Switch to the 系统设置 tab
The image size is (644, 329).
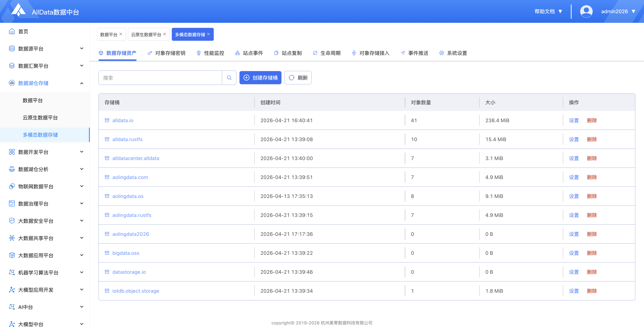pos(453,53)
